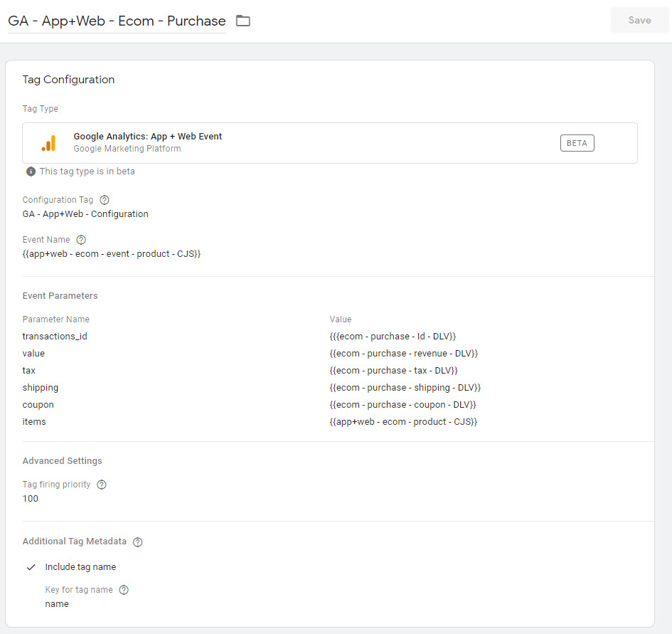Edit the tag title GA - App+Web - Ecom - Purchase
This screenshot has height=634, width=672.
point(117,21)
